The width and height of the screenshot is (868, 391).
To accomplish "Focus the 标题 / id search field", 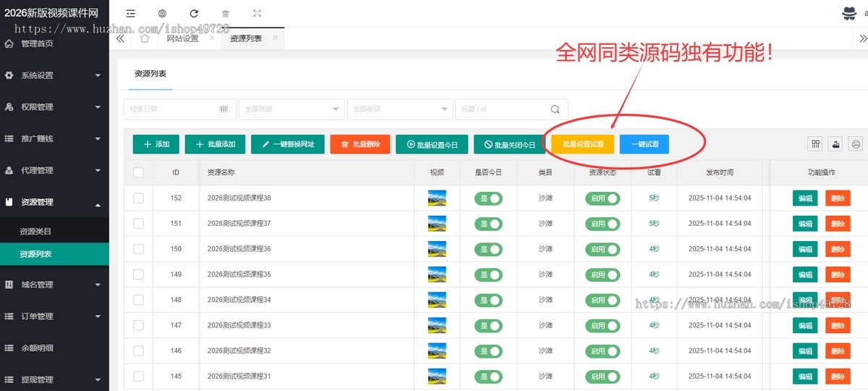I will (x=512, y=109).
